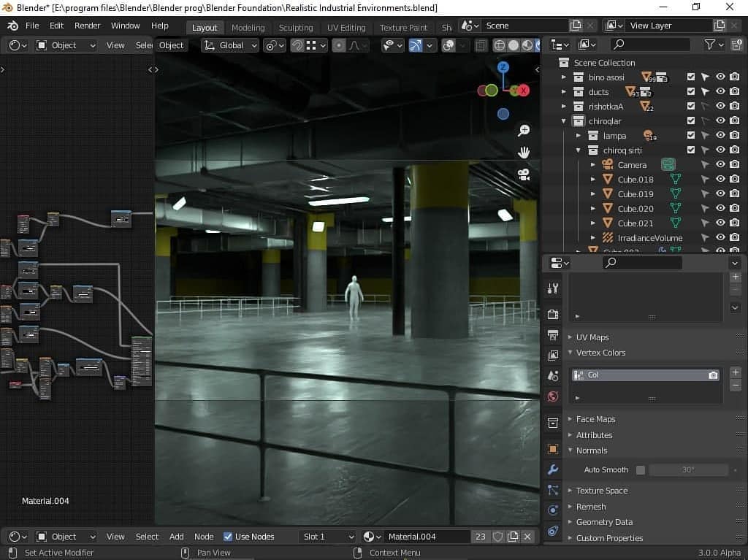Open the node editor Add menu

pyautogui.click(x=177, y=537)
